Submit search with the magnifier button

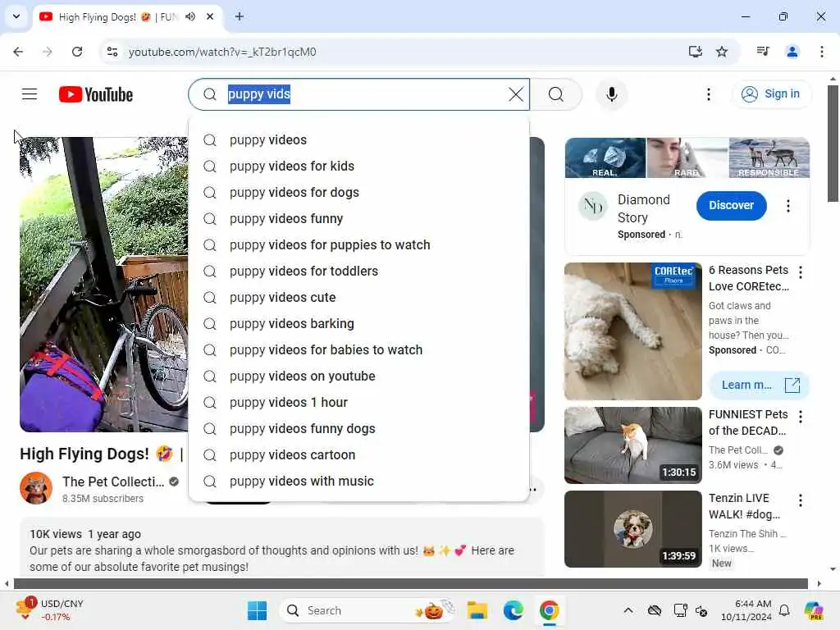coord(556,94)
